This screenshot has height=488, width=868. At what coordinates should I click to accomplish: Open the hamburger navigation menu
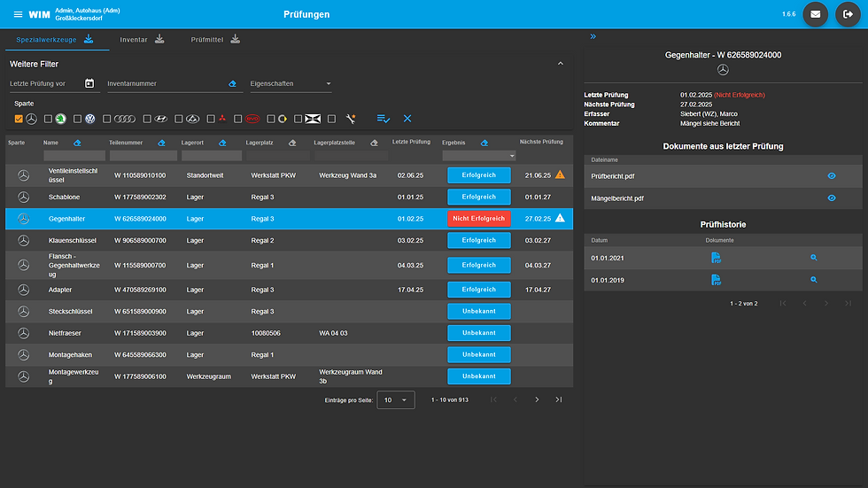(18, 14)
